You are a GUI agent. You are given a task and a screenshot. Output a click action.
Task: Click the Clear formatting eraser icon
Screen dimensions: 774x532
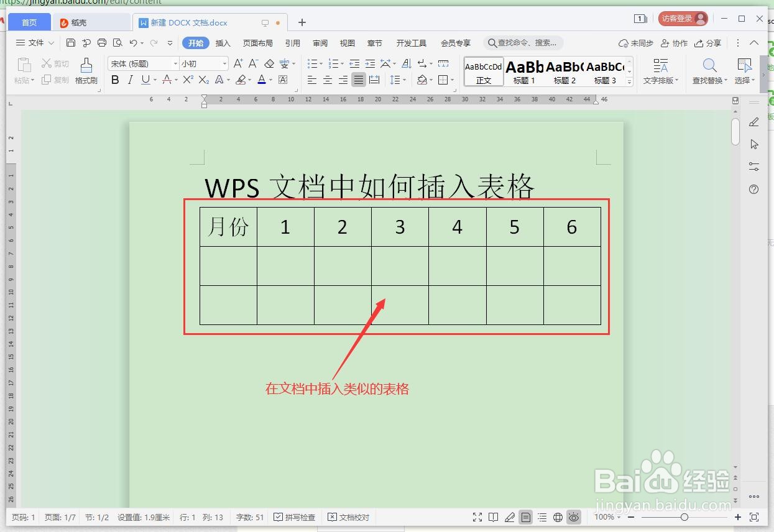[269, 63]
